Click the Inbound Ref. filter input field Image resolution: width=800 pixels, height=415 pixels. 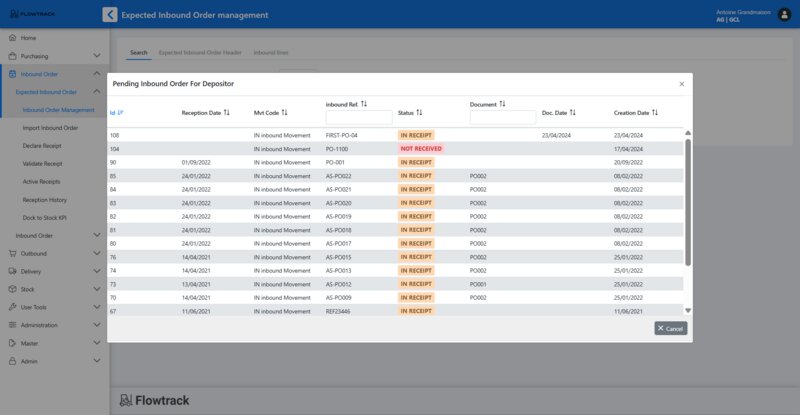(359, 118)
